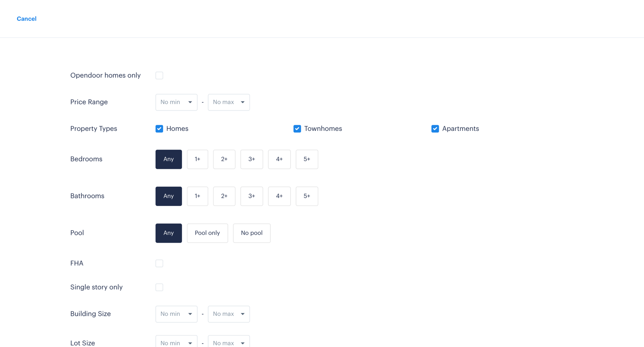Screen dimensions: 644x347
Task: Open Lot Size No max dropdown
Action: click(x=229, y=341)
